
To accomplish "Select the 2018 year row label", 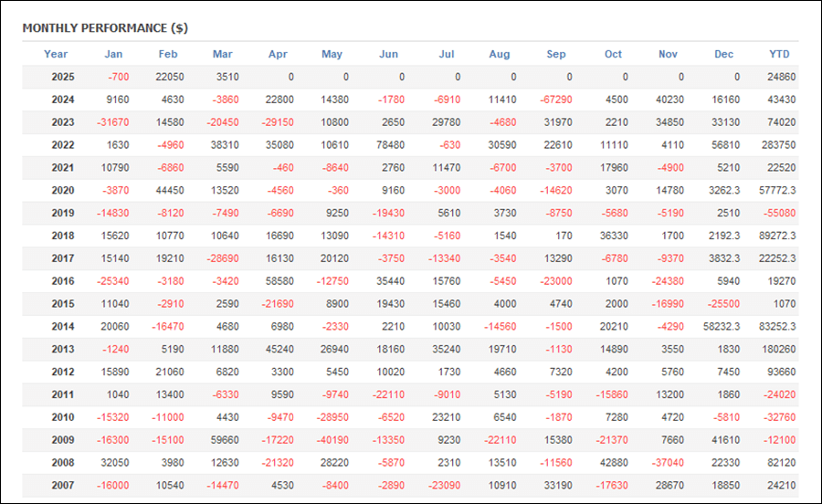I will [x=63, y=236].
